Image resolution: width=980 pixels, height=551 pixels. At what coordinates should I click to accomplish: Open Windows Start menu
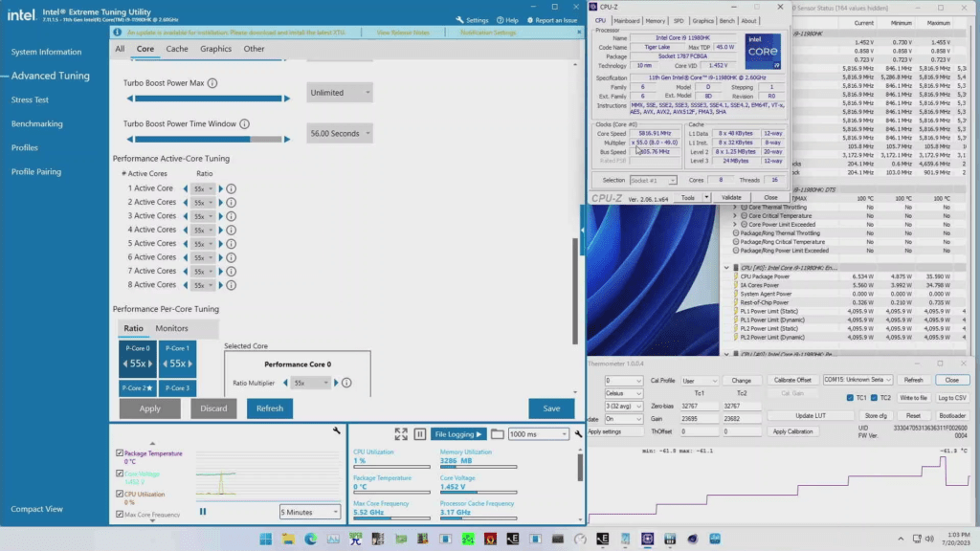click(x=266, y=539)
